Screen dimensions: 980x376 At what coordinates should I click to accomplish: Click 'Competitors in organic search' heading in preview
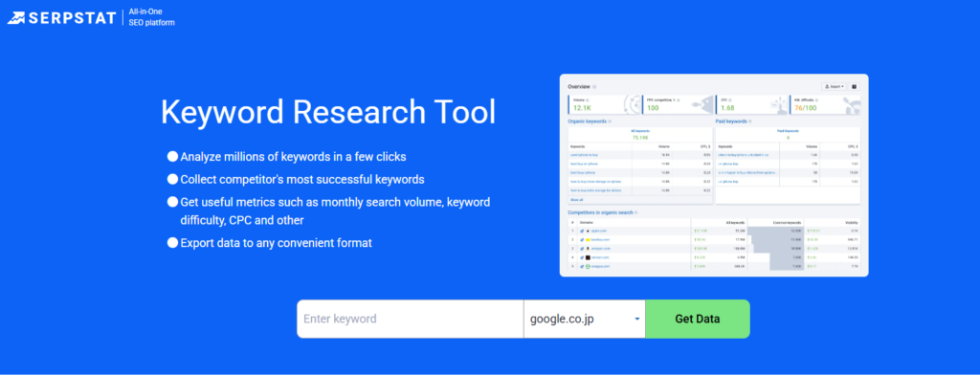point(601,212)
